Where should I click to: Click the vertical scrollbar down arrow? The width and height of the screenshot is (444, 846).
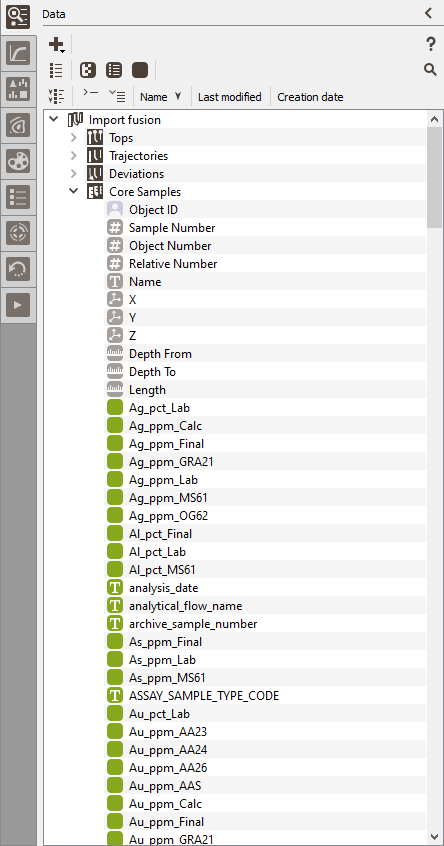pyautogui.click(x=435, y=836)
